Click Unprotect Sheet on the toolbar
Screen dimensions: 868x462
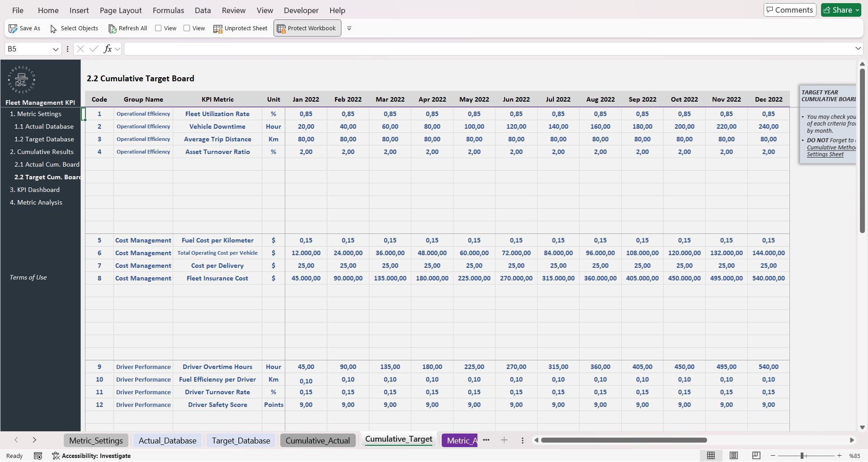pos(240,28)
